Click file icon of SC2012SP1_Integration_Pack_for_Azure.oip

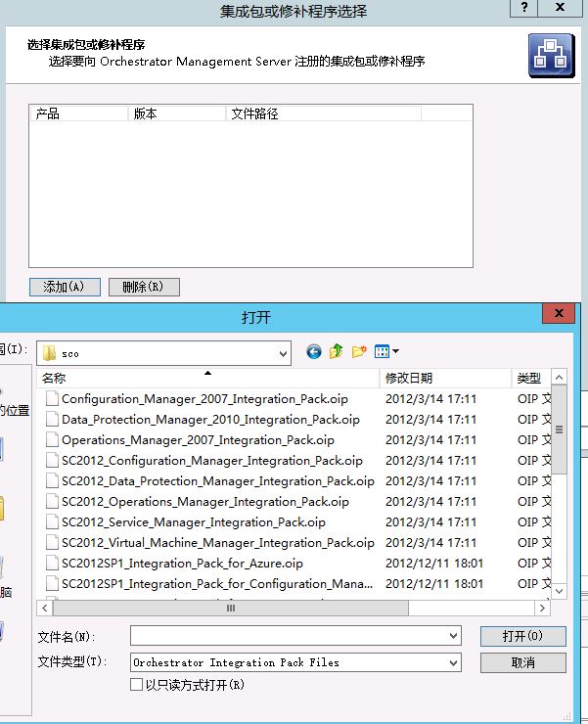52,564
